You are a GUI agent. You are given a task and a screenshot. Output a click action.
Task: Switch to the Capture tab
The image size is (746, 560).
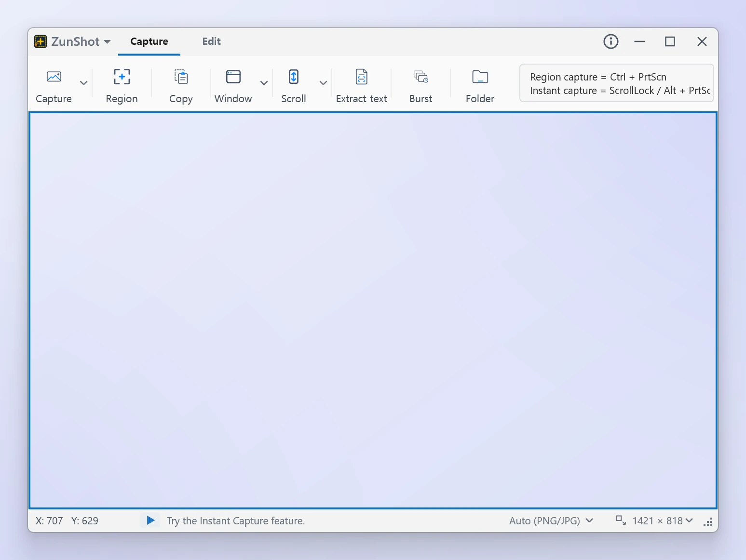point(149,41)
